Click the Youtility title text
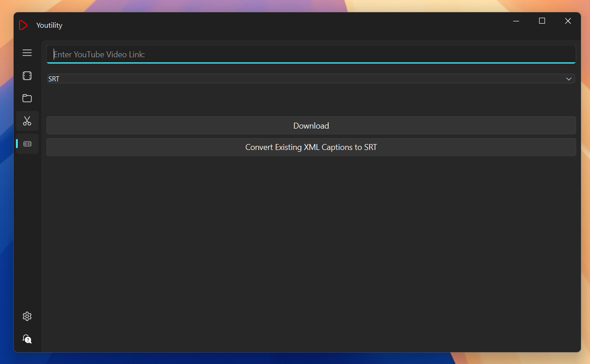 click(49, 25)
